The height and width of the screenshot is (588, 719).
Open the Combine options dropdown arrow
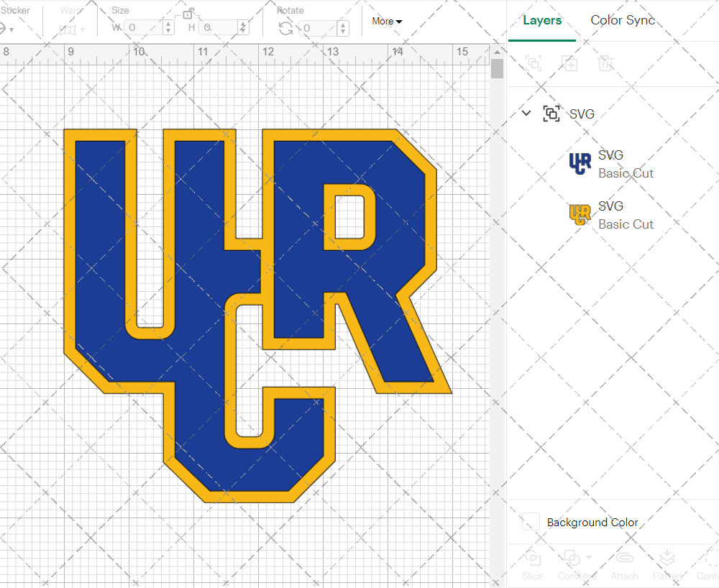tap(587, 557)
